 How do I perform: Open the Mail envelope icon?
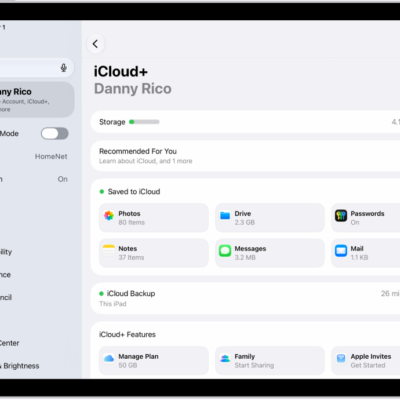pos(341,251)
